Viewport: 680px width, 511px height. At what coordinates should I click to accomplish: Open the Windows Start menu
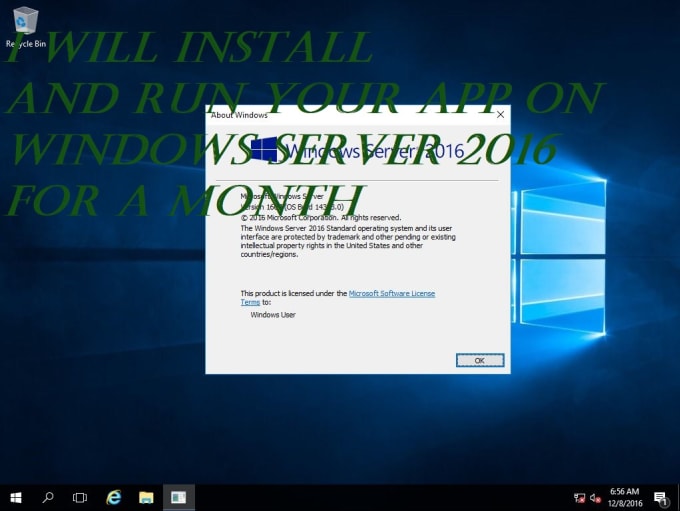pyautogui.click(x=16, y=498)
